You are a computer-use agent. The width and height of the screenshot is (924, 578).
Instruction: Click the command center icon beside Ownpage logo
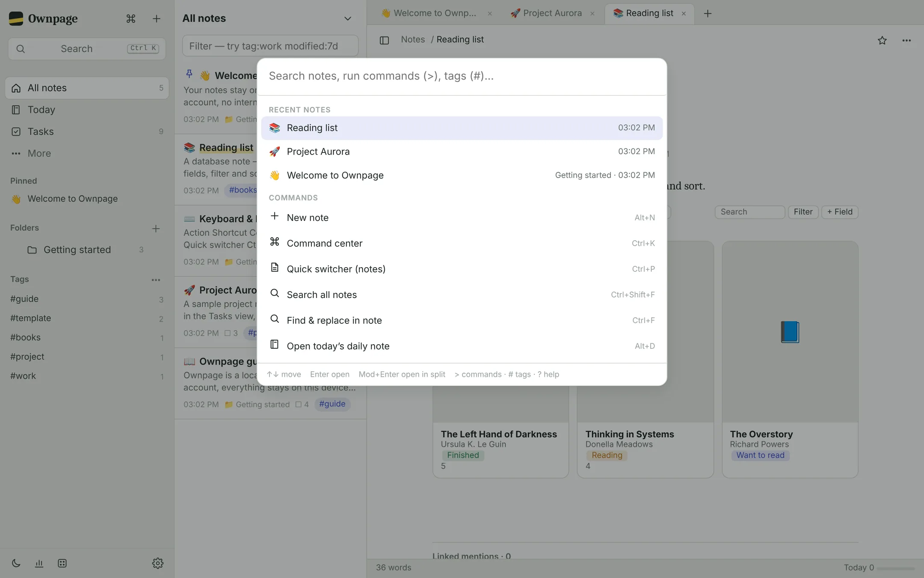[x=131, y=18]
